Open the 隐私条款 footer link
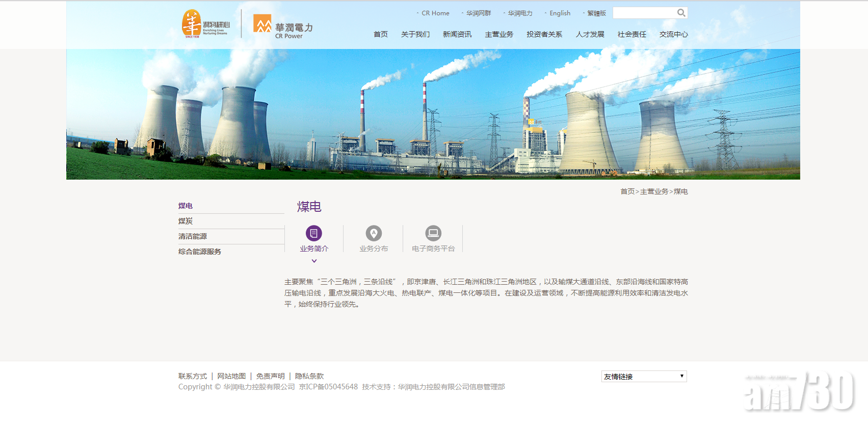 coord(309,376)
